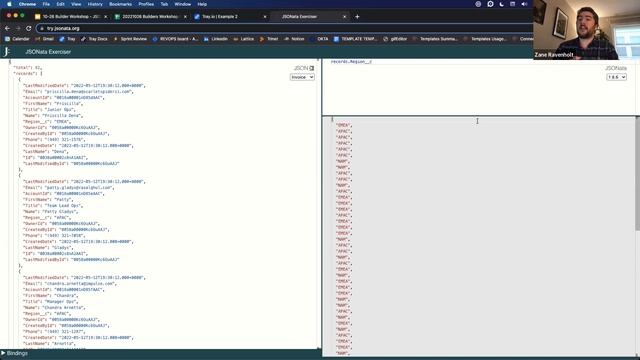Click the first EMEA result value
Image resolution: width=640 pixels, height=360 pixels.
coord(344,125)
